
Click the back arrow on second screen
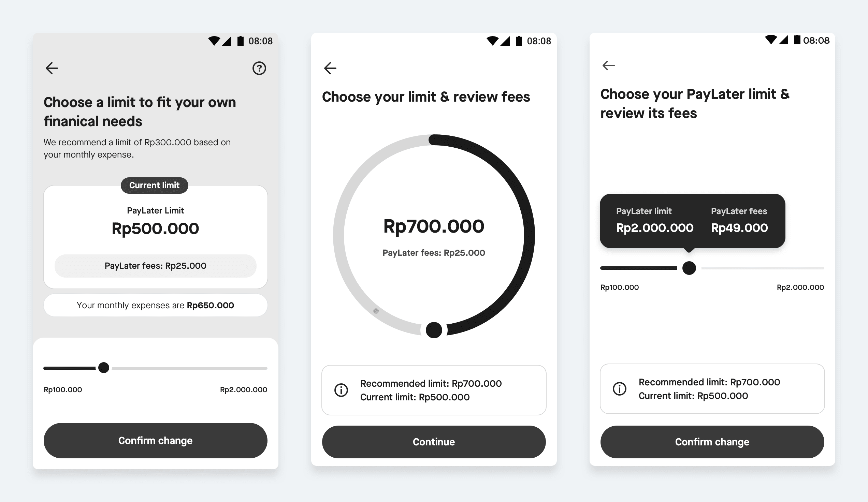click(331, 67)
